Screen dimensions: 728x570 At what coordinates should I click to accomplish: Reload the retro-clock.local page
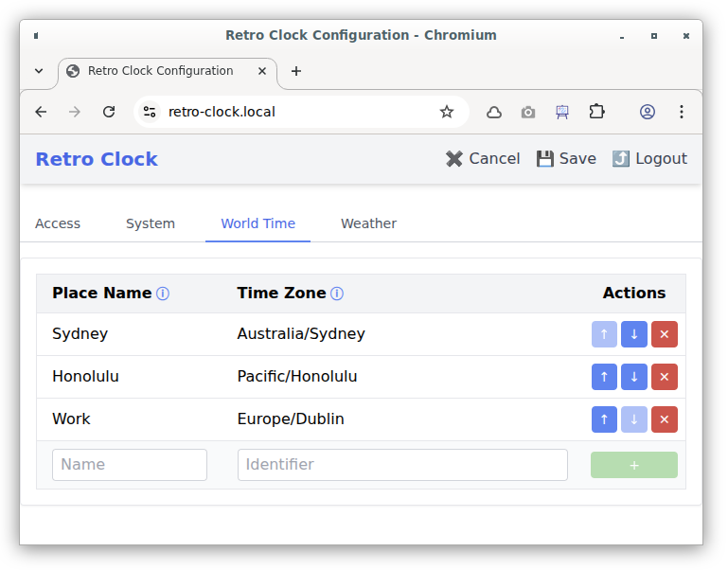click(x=109, y=112)
